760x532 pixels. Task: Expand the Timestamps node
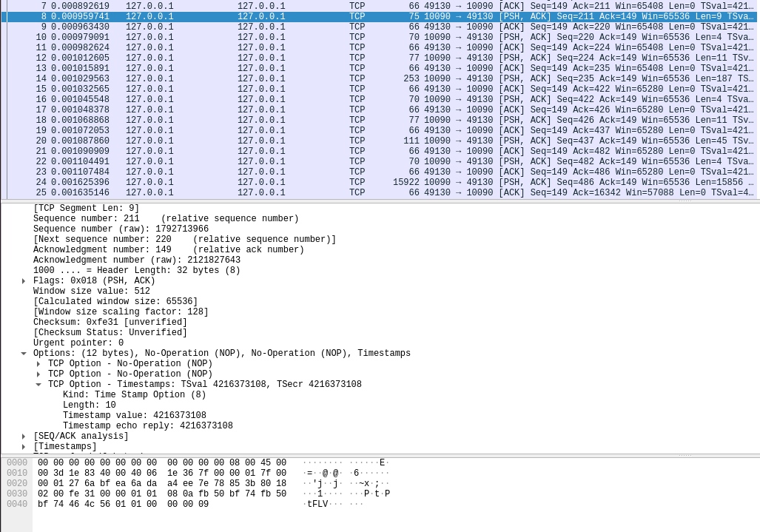click(x=23, y=446)
